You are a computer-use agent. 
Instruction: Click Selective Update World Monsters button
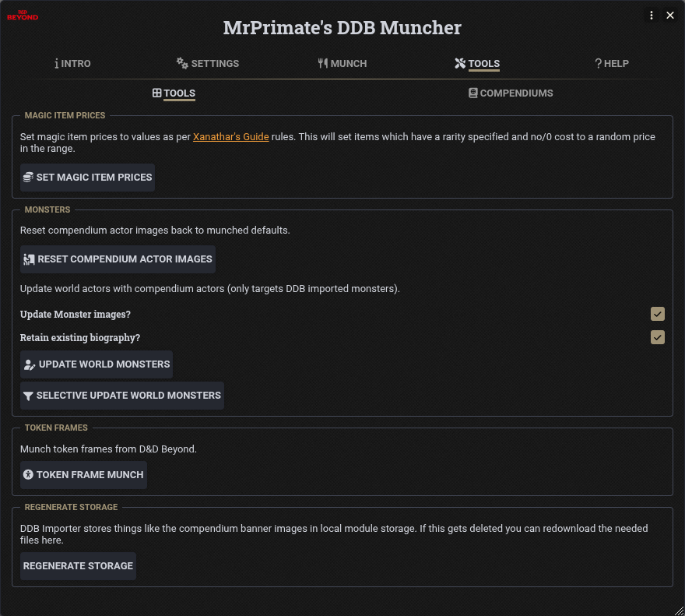point(122,396)
